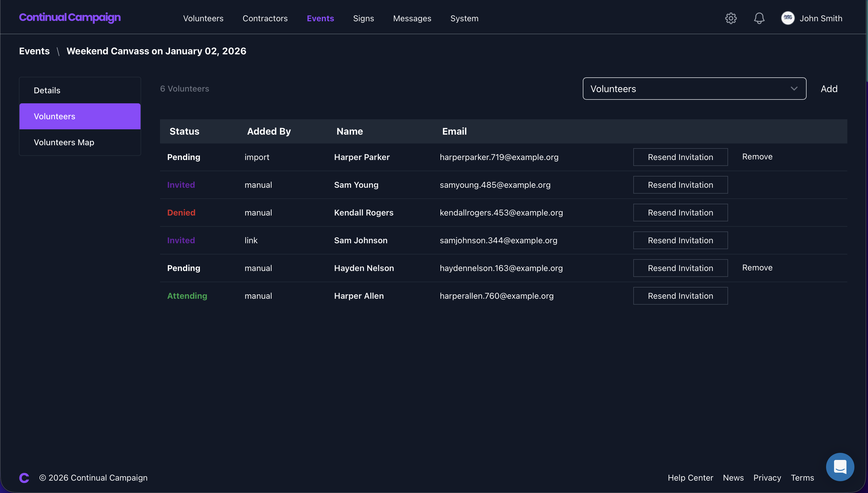Navigate to the Signs section
The width and height of the screenshot is (868, 493).
pyautogui.click(x=363, y=18)
